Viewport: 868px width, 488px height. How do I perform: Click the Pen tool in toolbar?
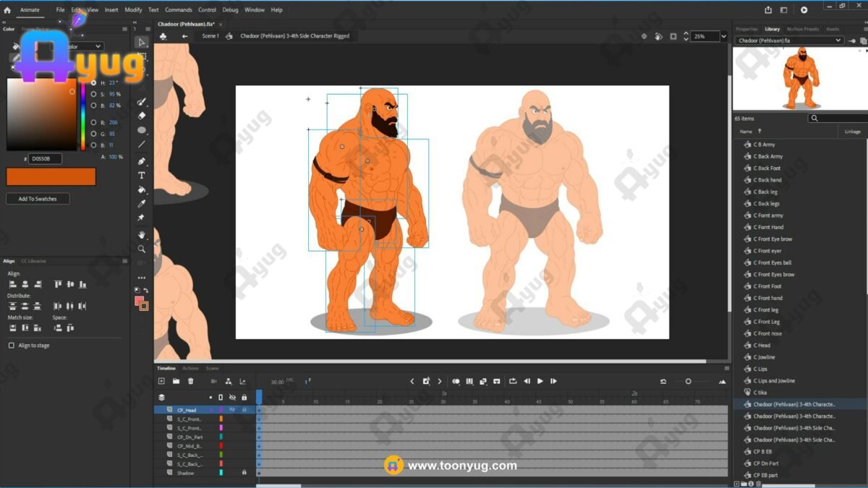point(142,161)
